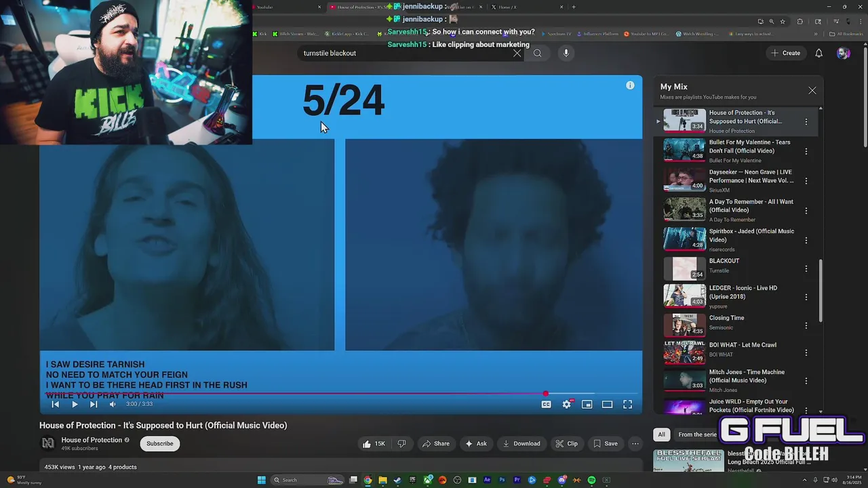Save the video to a playlist
Screen dimensions: 868x488
tap(606, 444)
